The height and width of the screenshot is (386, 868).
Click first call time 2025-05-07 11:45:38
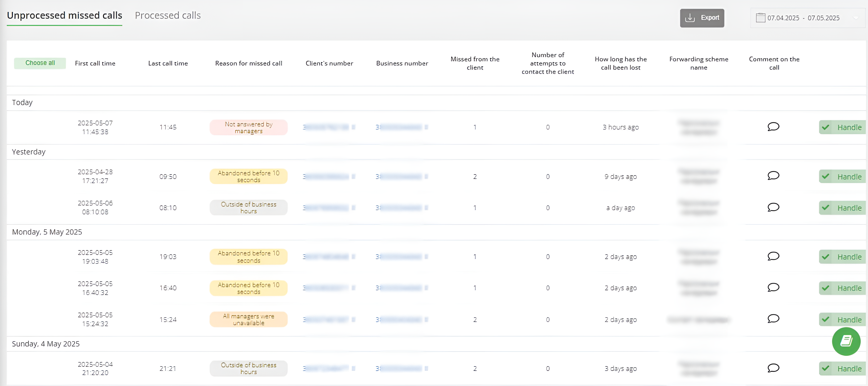click(95, 127)
